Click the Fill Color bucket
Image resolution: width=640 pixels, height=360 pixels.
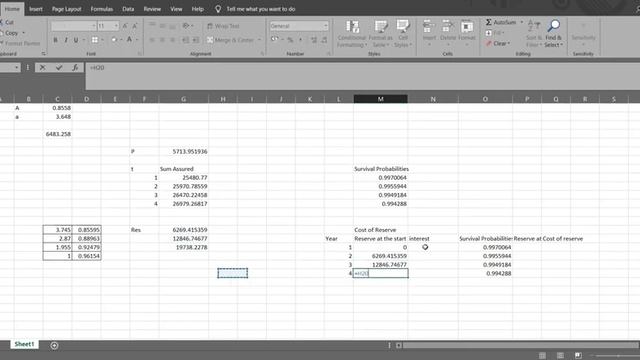point(114,40)
